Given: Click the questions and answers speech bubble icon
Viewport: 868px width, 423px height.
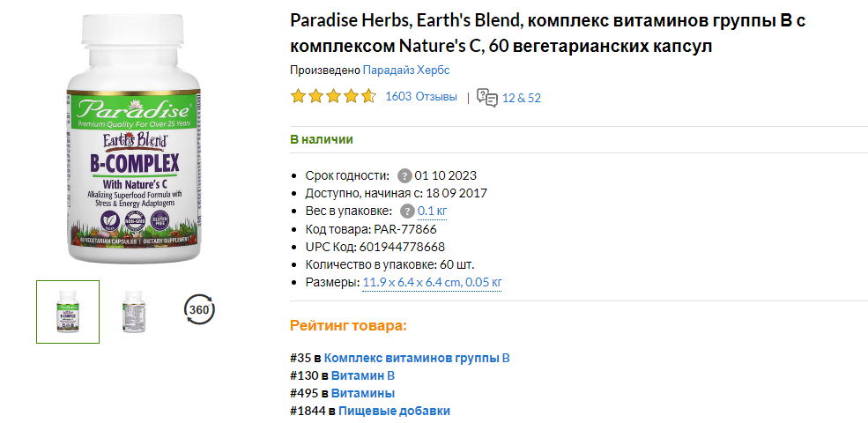Looking at the screenshot, I should click(486, 97).
